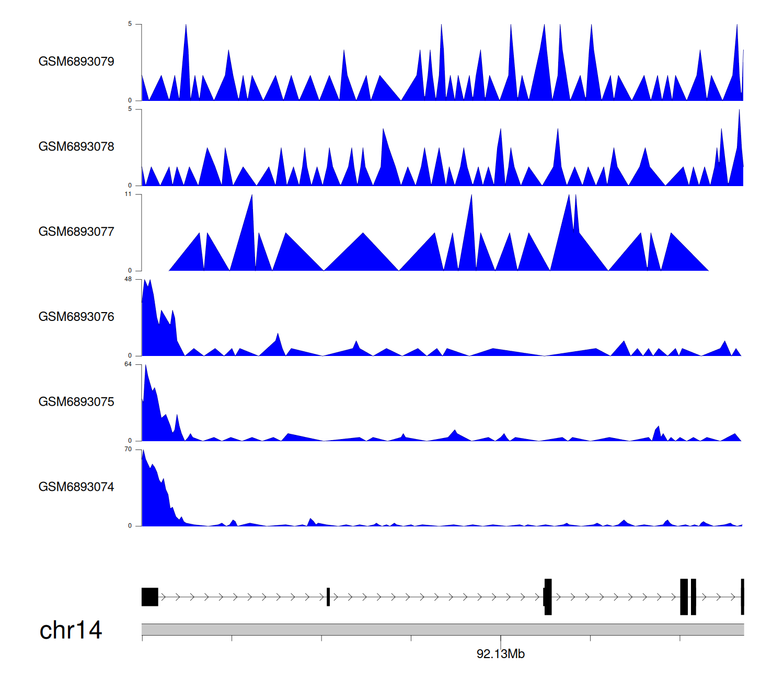Viewport: 784px width, 690px height.
Task: Click the y-axis maximum value 48
Action: [x=128, y=279]
